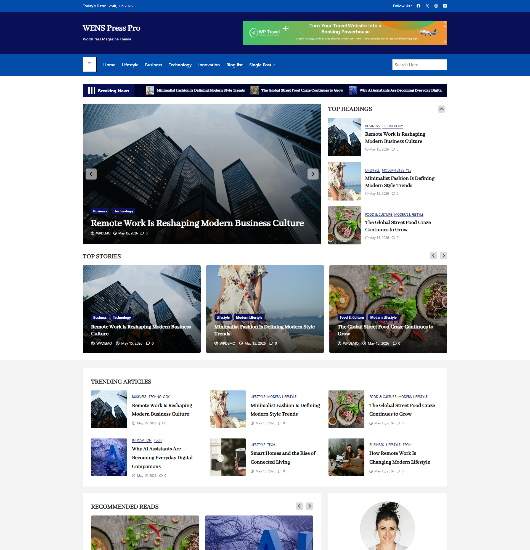Open Top Headings article Remote Work Is Reshaping
530x550 pixels.
pyautogui.click(x=395, y=138)
